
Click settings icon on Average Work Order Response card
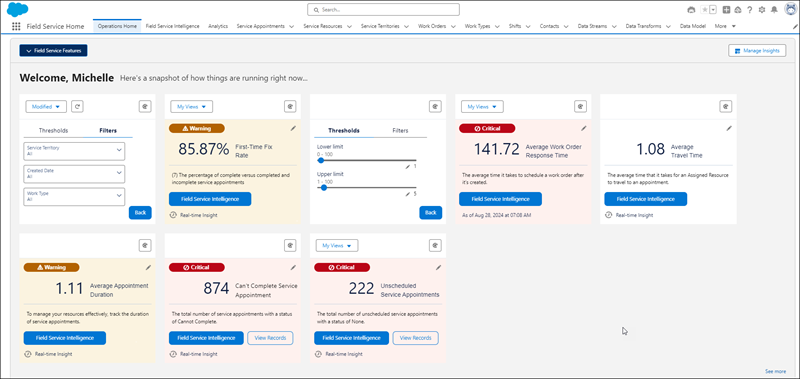(581, 107)
